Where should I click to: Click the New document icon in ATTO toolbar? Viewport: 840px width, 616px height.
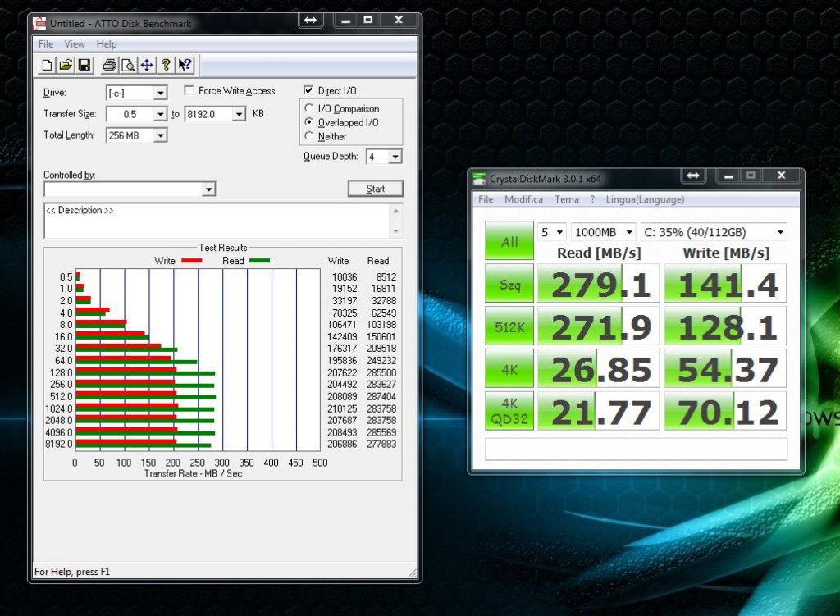pyautogui.click(x=47, y=65)
